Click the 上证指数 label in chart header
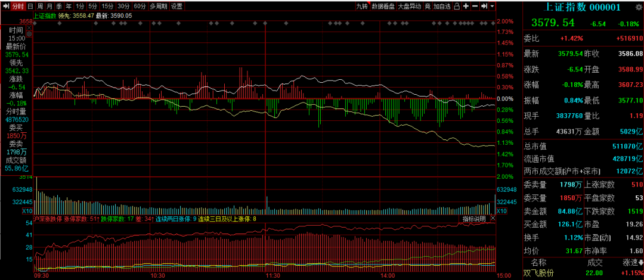 click(45, 15)
